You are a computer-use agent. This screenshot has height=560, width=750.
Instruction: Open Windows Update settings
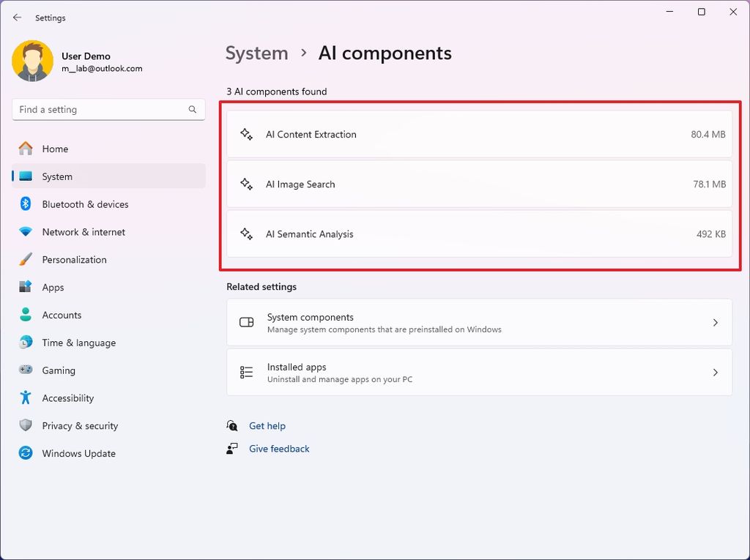coord(78,453)
